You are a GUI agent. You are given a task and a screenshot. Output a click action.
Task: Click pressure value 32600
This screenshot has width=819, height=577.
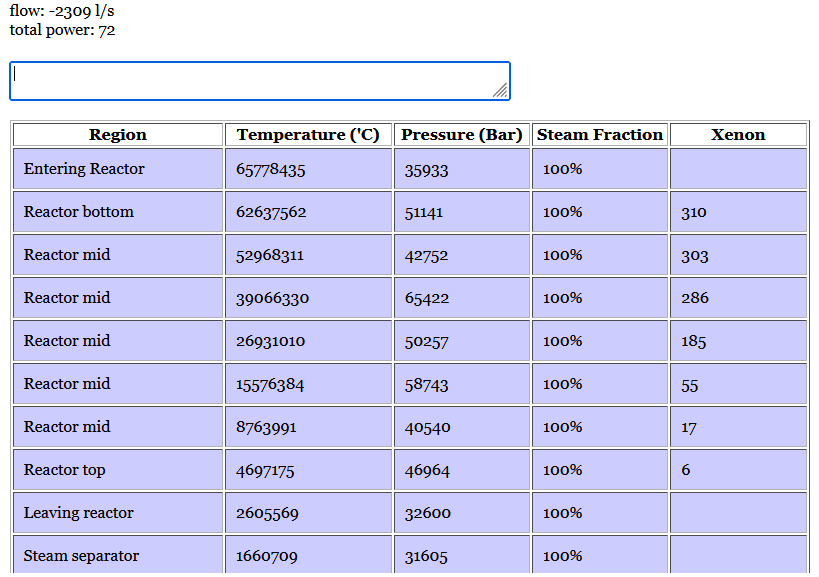[x=427, y=513]
